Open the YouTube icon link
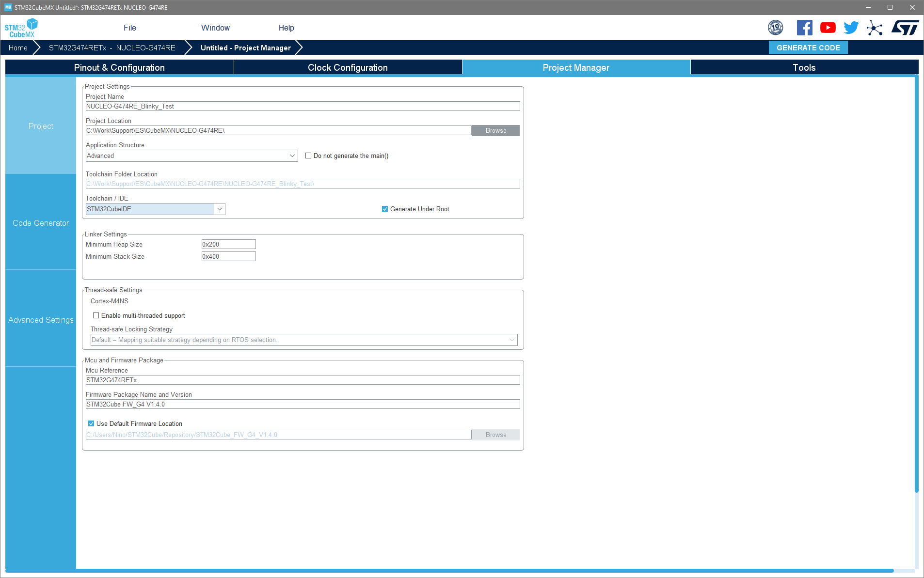This screenshot has height=578, width=924. pyautogui.click(x=828, y=28)
